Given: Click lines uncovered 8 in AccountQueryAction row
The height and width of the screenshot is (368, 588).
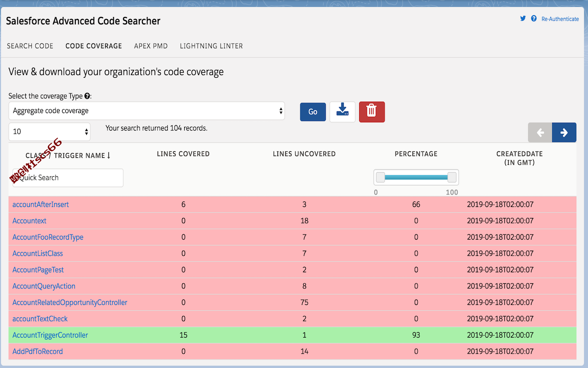Looking at the screenshot, I should [x=304, y=286].
